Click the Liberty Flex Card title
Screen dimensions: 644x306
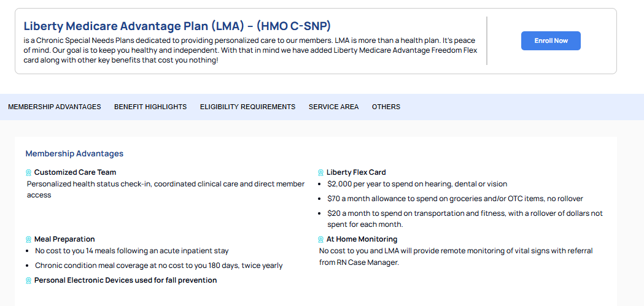356,172
